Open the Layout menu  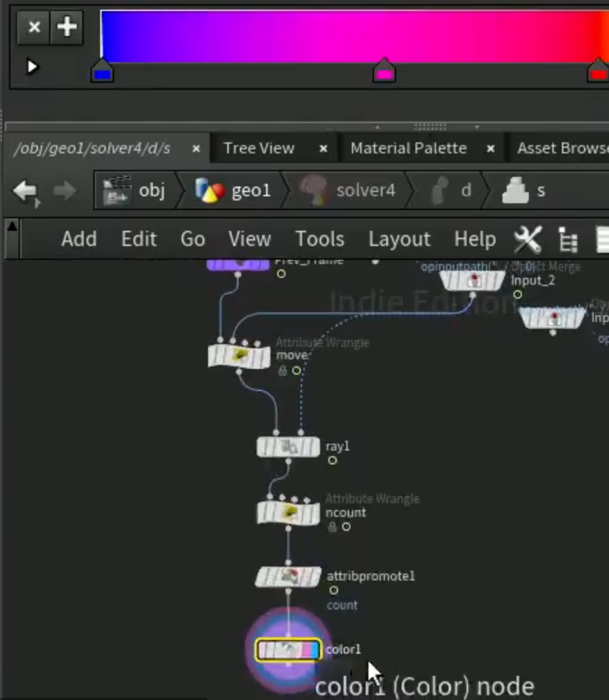(399, 239)
